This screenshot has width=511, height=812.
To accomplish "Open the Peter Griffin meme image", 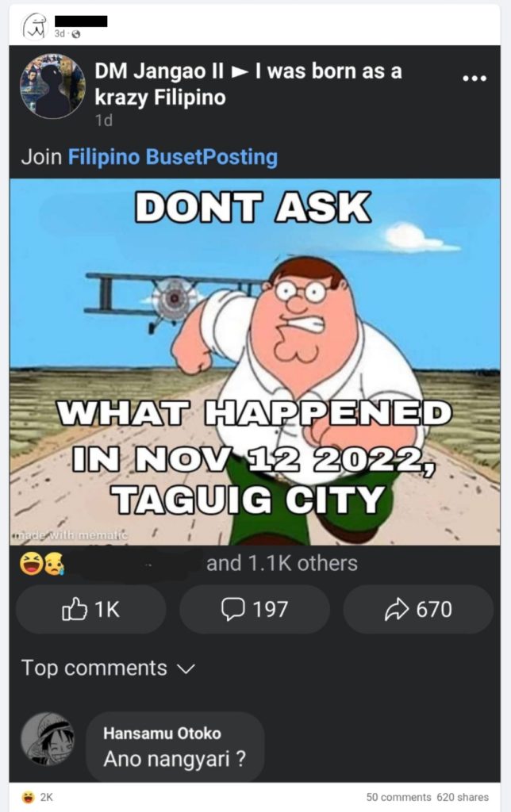I will coord(255,362).
